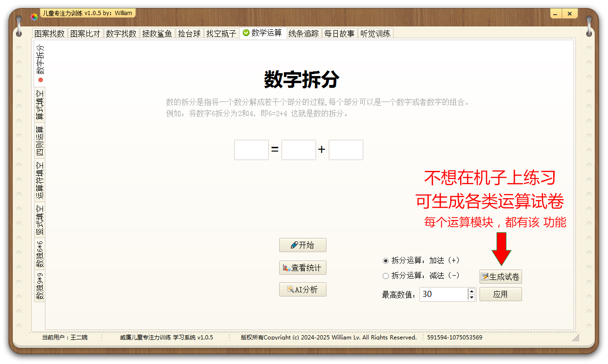This screenshot has width=608, height=364.
Task: Click the pencil icon on the 开始 button
Action: coord(295,245)
